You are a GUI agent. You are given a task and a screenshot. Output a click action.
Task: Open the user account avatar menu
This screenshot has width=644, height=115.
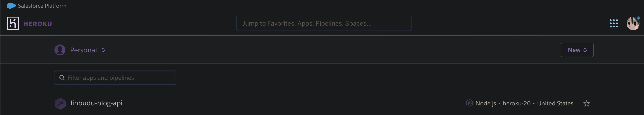633,23
